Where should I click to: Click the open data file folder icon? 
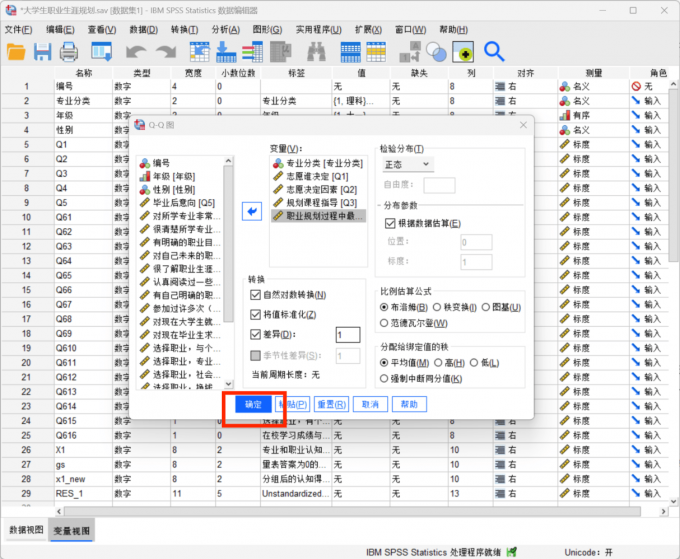(17, 51)
